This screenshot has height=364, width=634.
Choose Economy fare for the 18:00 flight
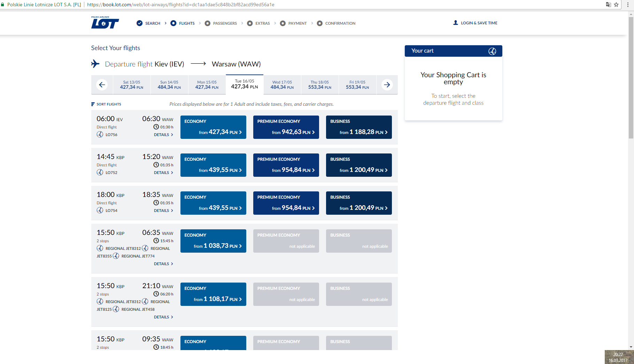click(213, 203)
